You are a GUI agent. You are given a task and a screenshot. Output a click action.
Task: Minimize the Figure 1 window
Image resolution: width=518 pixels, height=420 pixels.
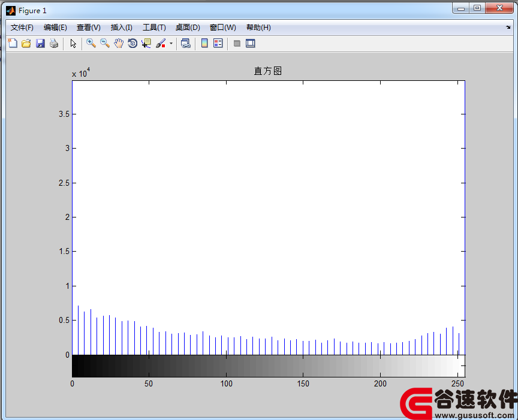461,8
